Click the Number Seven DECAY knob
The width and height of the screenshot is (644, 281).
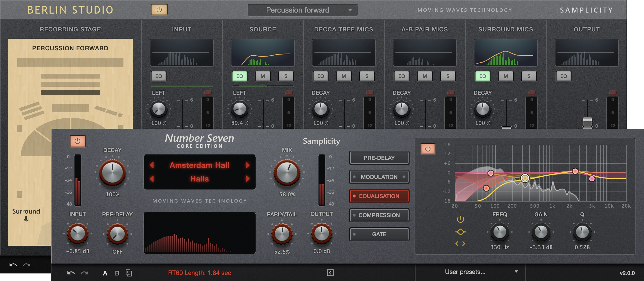coord(112,173)
